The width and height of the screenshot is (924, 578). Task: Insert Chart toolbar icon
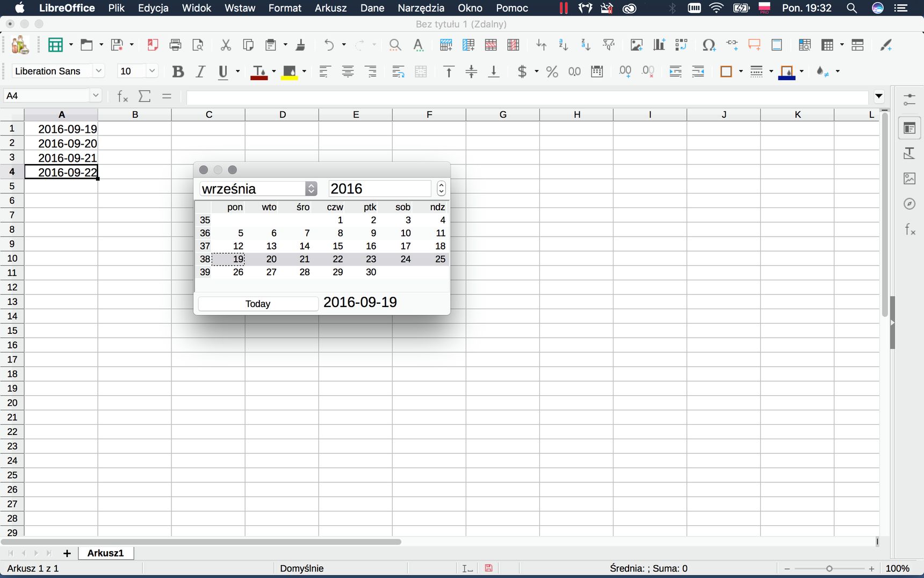(x=659, y=45)
